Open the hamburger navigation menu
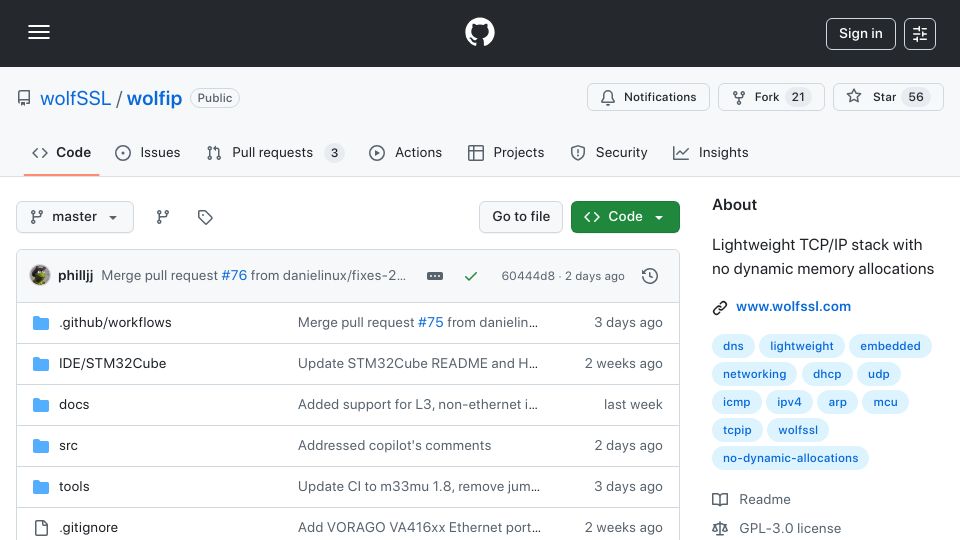 pyautogui.click(x=39, y=32)
